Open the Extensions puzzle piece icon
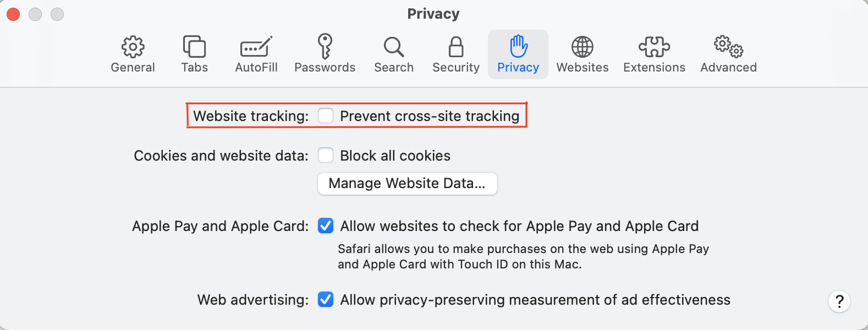Screen dimensions: 868x330 pos(655,47)
